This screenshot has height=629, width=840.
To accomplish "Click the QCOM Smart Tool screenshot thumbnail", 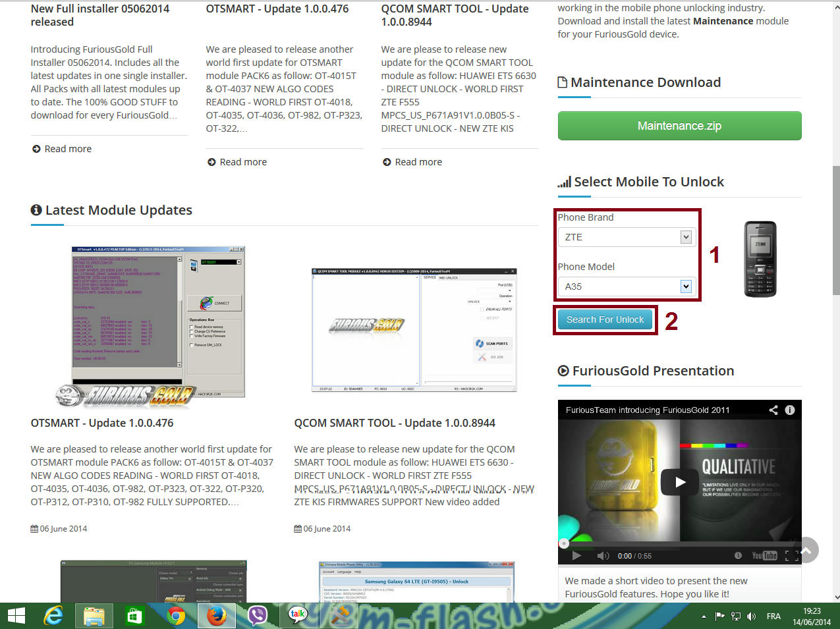I will 414,330.
